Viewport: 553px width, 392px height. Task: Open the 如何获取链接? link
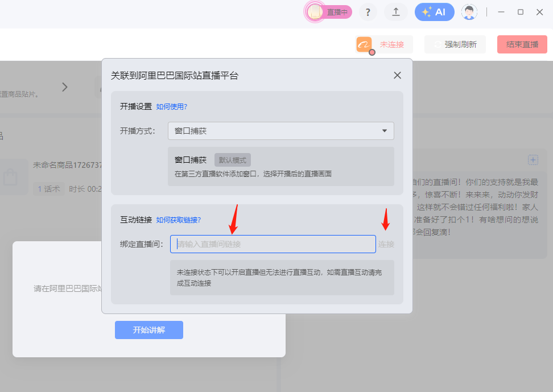coord(179,220)
